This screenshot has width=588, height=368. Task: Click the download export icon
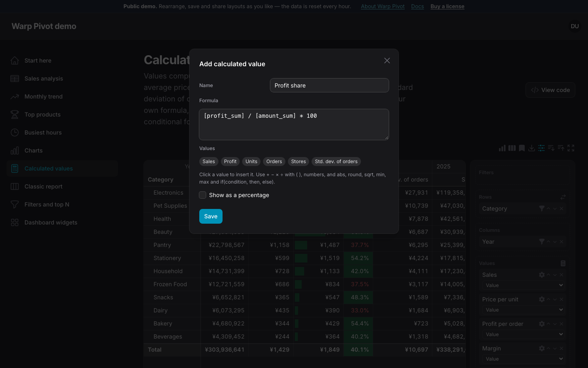[532, 148]
